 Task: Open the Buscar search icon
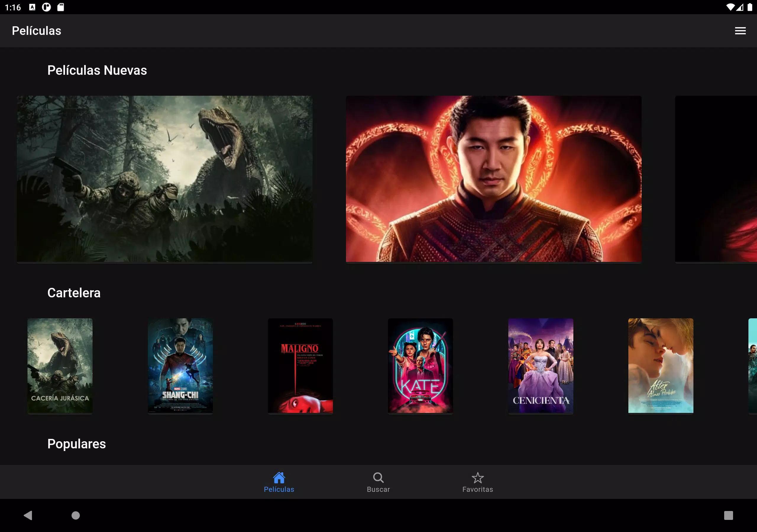click(378, 477)
